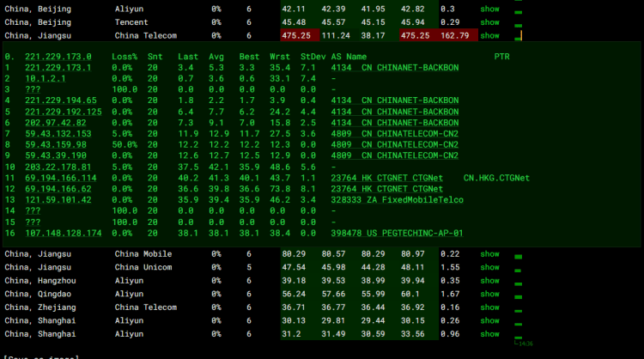Open AS 328333 ZA FixedMobileTelco link
This screenshot has width=644, height=359.
pyautogui.click(x=398, y=200)
